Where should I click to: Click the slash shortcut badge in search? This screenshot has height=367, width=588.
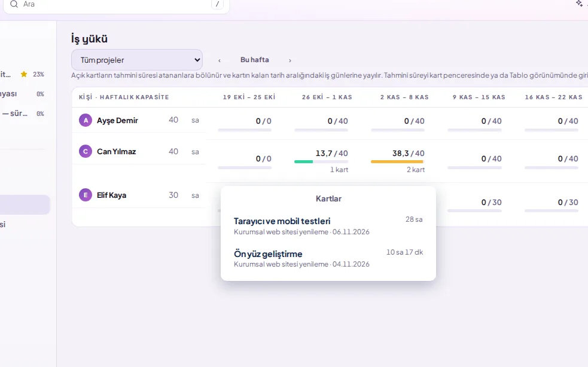[x=217, y=4]
